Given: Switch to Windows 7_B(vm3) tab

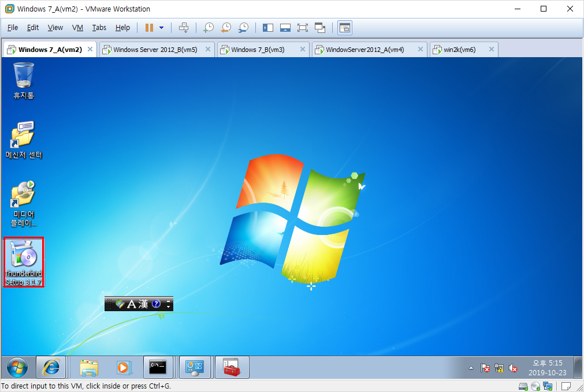Looking at the screenshot, I should pos(258,50).
